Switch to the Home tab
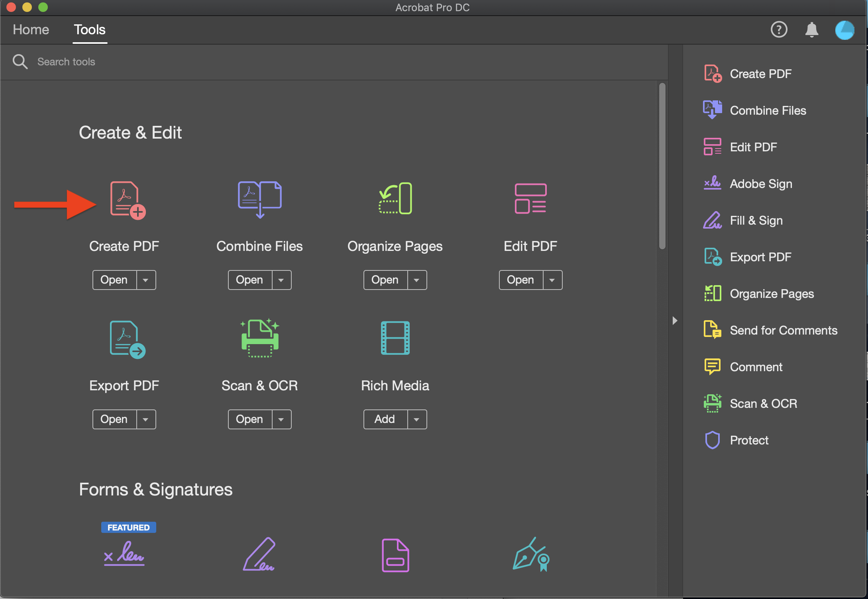This screenshot has width=868, height=599. 31,30
